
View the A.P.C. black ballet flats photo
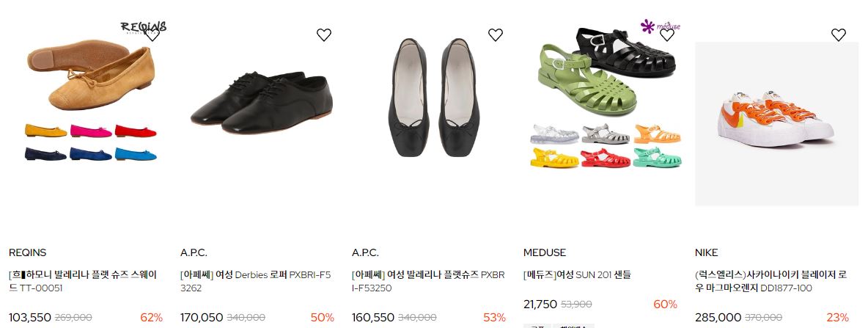pyautogui.click(x=434, y=98)
